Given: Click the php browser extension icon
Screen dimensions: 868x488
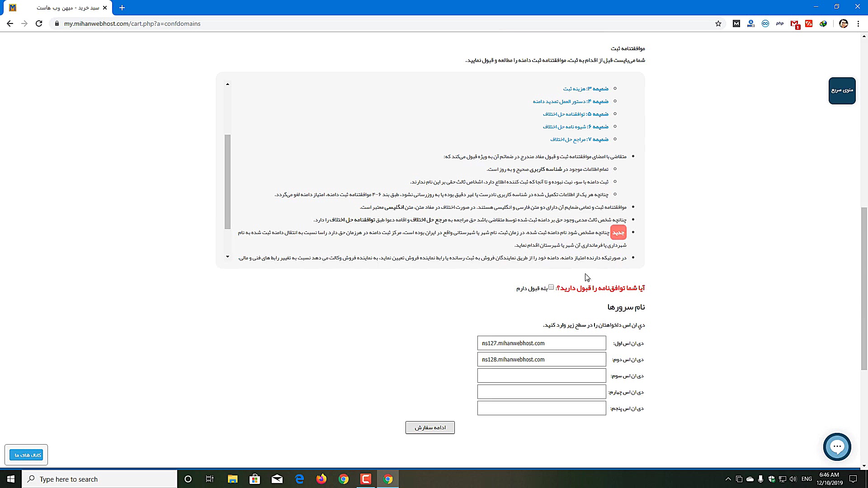Looking at the screenshot, I should pos(780,23).
